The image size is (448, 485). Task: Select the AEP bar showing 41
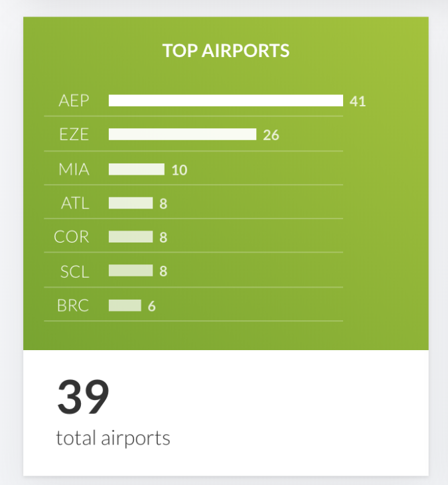[226, 100]
